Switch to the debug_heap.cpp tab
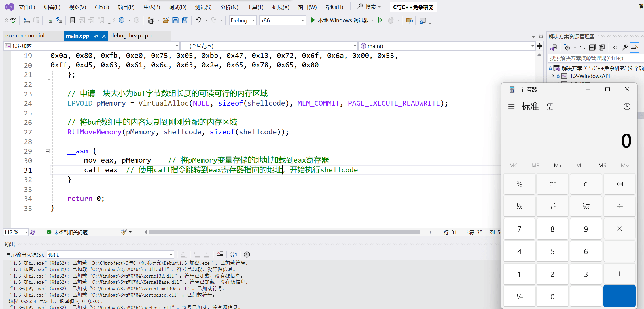 coord(131,36)
